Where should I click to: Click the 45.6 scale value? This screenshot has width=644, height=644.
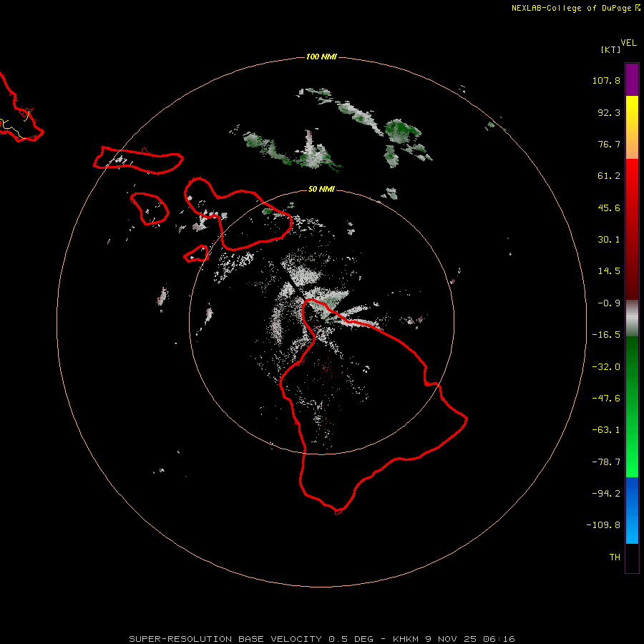point(609,208)
